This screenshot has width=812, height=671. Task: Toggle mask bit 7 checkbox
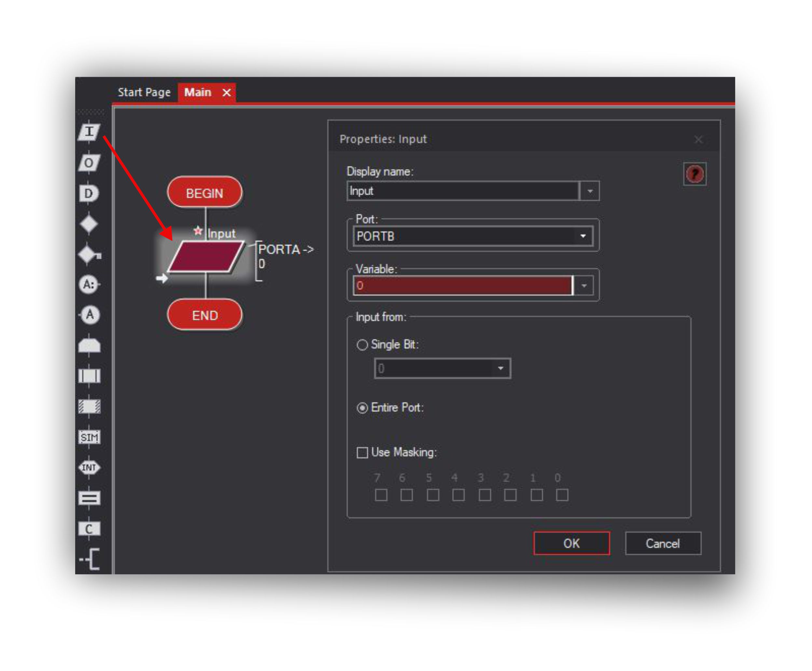381,495
